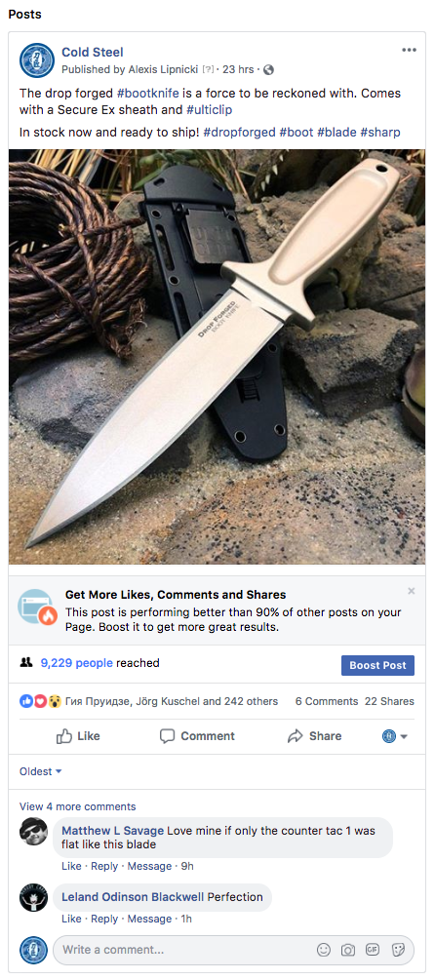The height and width of the screenshot is (980, 435).
Task: Click Matthew L Savage's avatar
Action: [33, 831]
